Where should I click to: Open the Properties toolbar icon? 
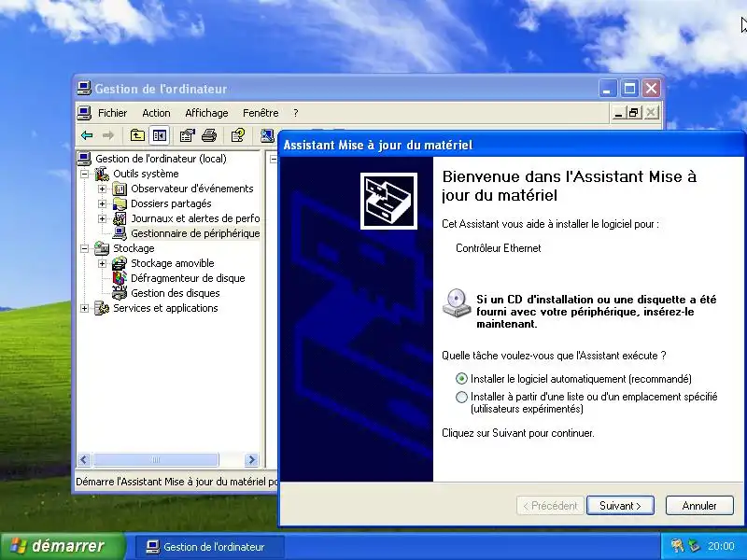pyautogui.click(x=188, y=135)
